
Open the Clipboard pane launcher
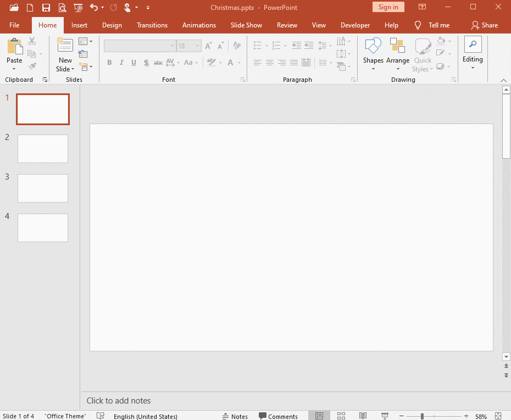click(x=45, y=80)
